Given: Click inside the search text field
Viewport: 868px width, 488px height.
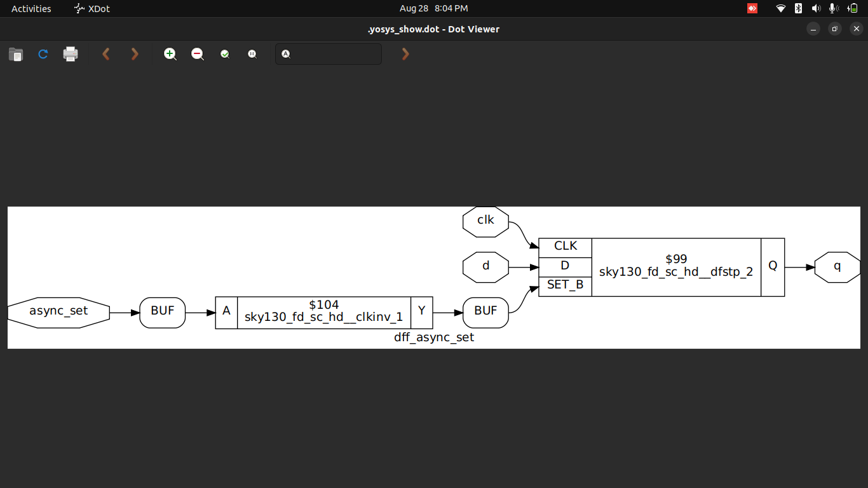Looking at the screenshot, I should [x=330, y=54].
